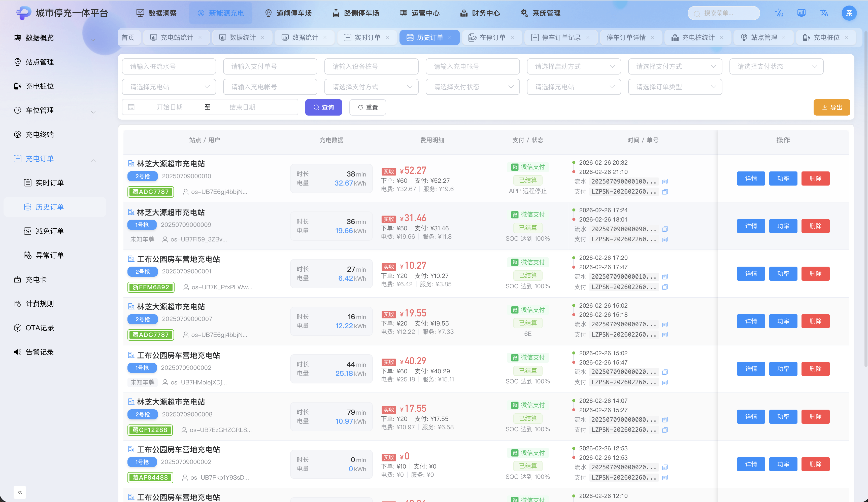
Task: Open 请选择启动方式 dropdown
Action: coord(574,66)
